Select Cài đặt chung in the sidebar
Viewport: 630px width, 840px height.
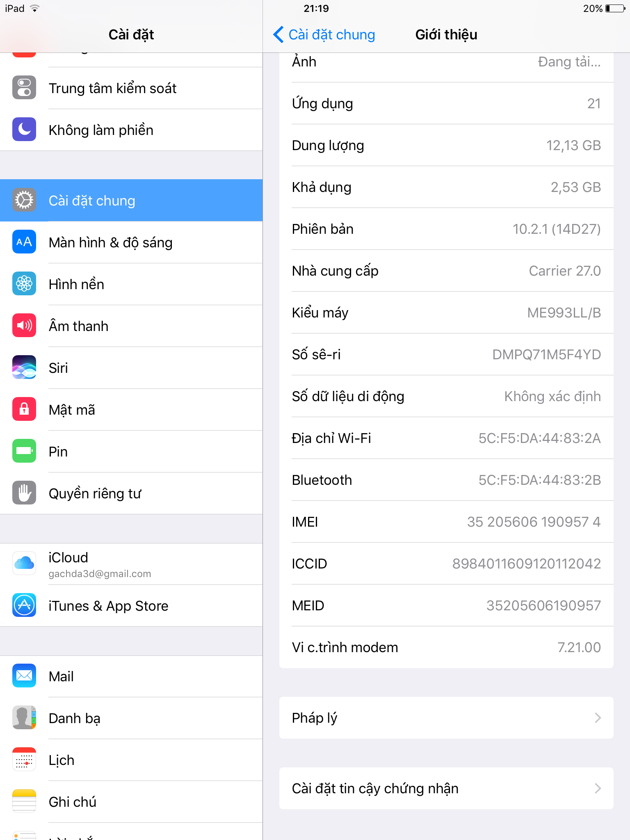point(131,201)
